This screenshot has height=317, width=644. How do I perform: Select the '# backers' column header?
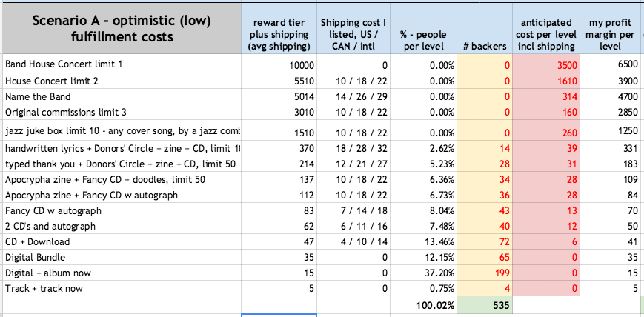click(x=485, y=46)
